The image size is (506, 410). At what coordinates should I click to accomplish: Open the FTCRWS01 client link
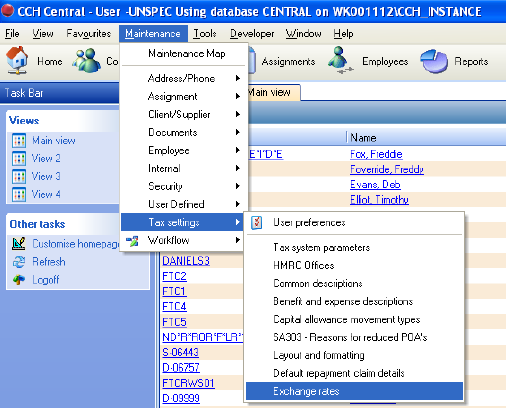coord(188,383)
